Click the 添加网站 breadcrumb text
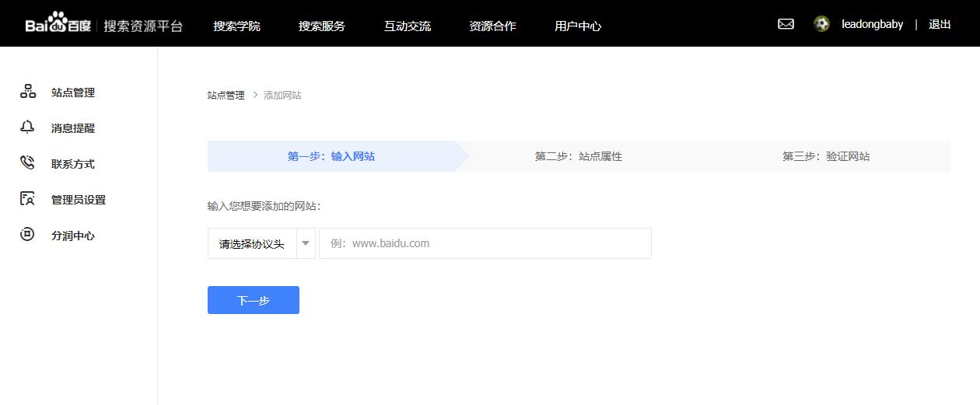This screenshot has width=980, height=405. click(282, 95)
